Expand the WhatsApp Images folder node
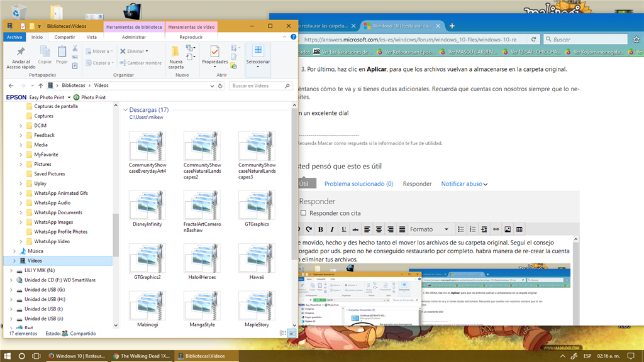This screenshot has width=644, height=362. (21, 222)
